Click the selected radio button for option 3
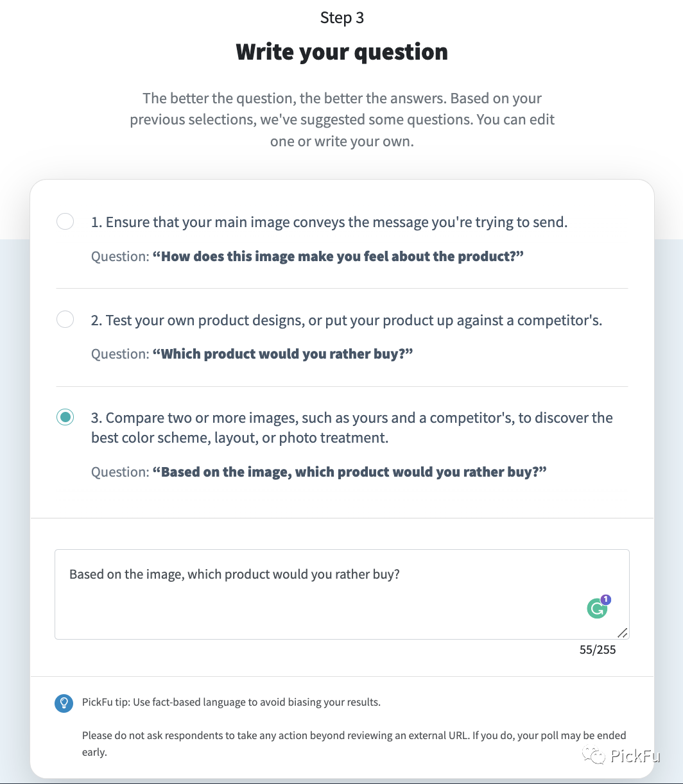 (65, 417)
